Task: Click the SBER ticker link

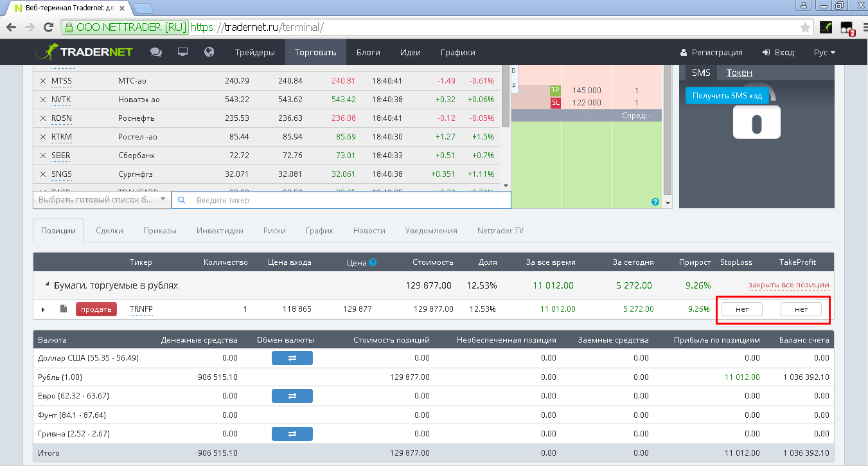Action: click(x=60, y=156)
